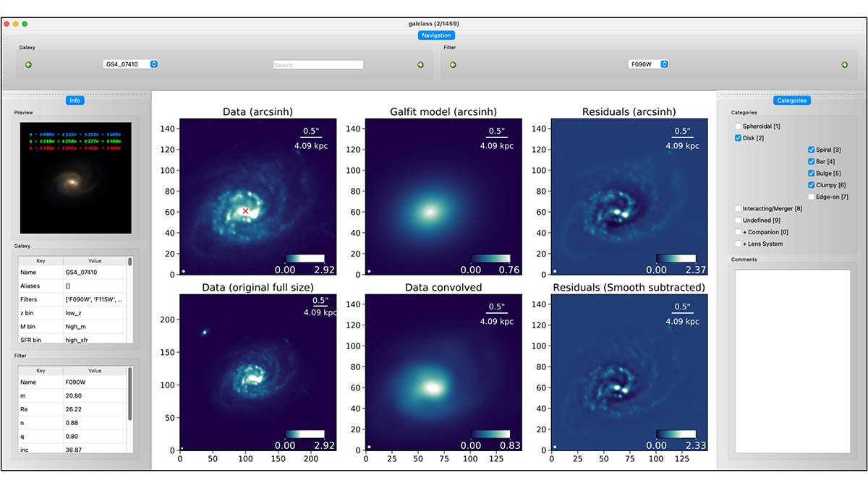This screenshot has height=488, width=868.
Task: Click inside the galaxy Search field
Action: coord(318,65)
